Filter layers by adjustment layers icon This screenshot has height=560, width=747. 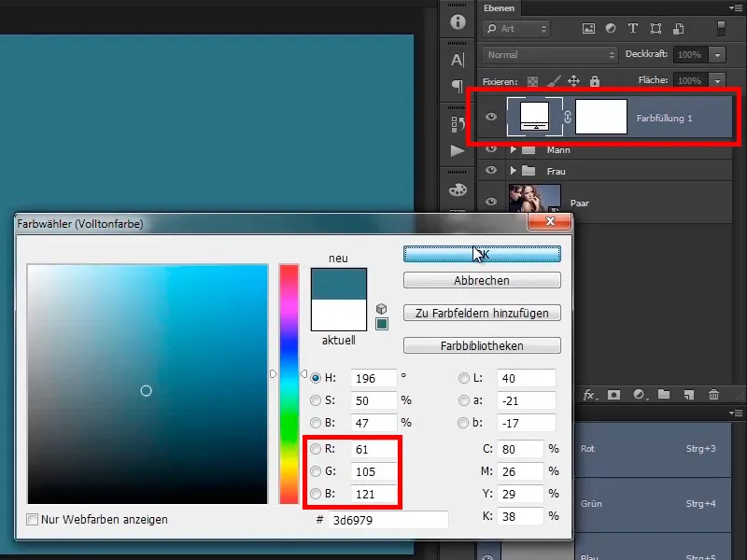[611, 29]
